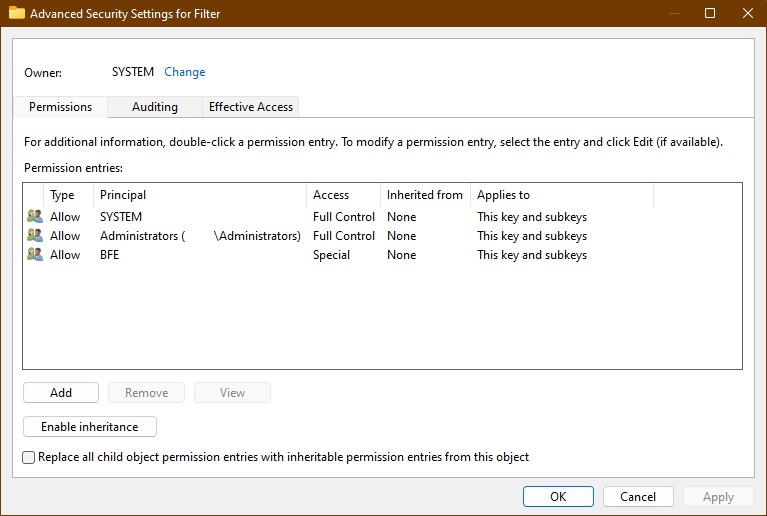This screenshot has height=516, width=767.
Task: Click Special access in BFE row
Action: pos(331,254)
